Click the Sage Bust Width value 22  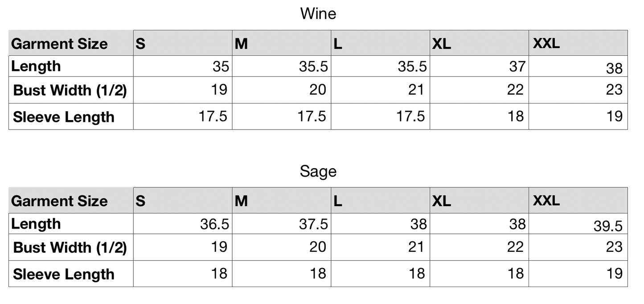515,247
